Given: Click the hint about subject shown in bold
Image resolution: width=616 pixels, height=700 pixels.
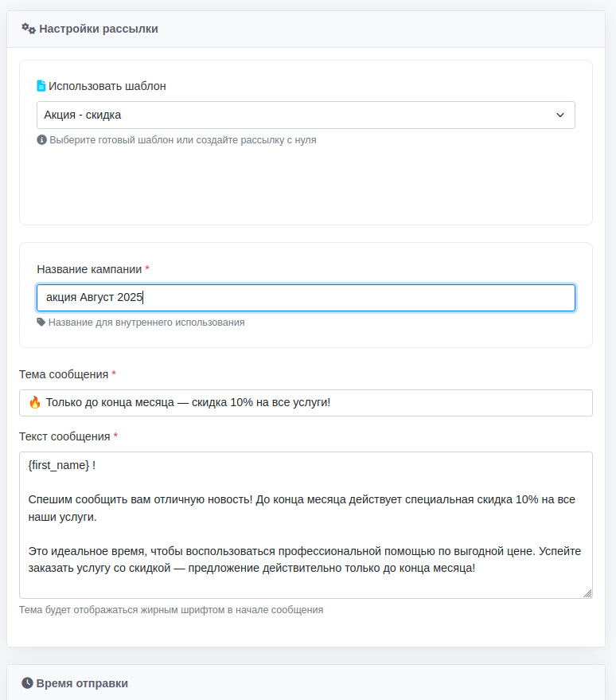Looking at the screenshot, I should click(x=171, y=609).
